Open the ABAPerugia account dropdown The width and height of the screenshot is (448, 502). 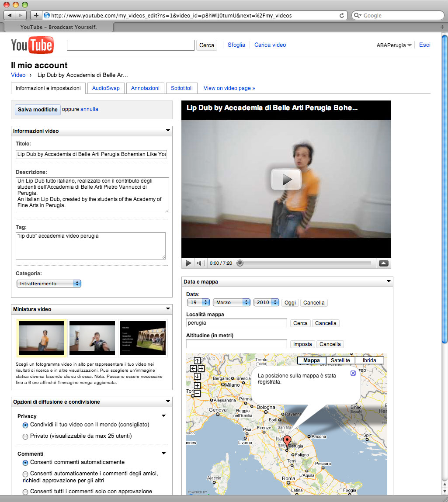click(394, 45)
